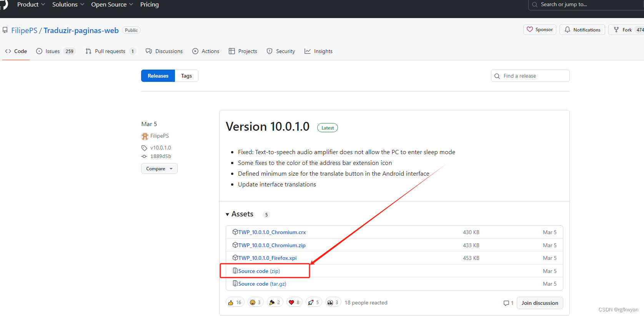Image resolution: width=644 pixels, height=316 pixels.
Task: Switch to the Code tab
Action: pos(16,51)
